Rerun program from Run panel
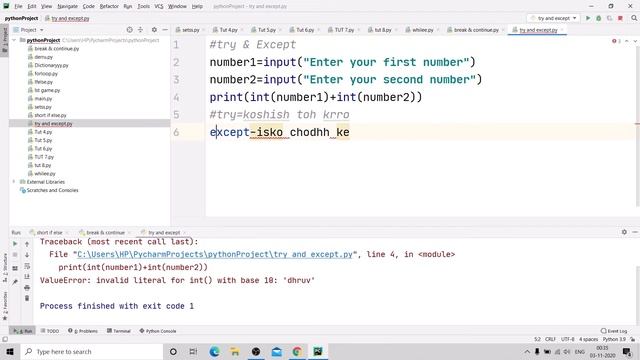The height and width of the screenshot is (360, 640). [x=15, y=244]
